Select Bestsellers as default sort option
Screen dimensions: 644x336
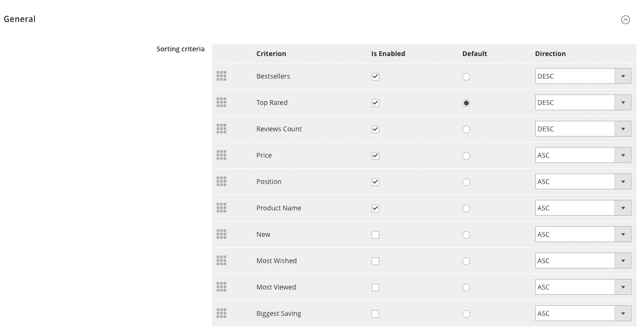tap(466, 77)
